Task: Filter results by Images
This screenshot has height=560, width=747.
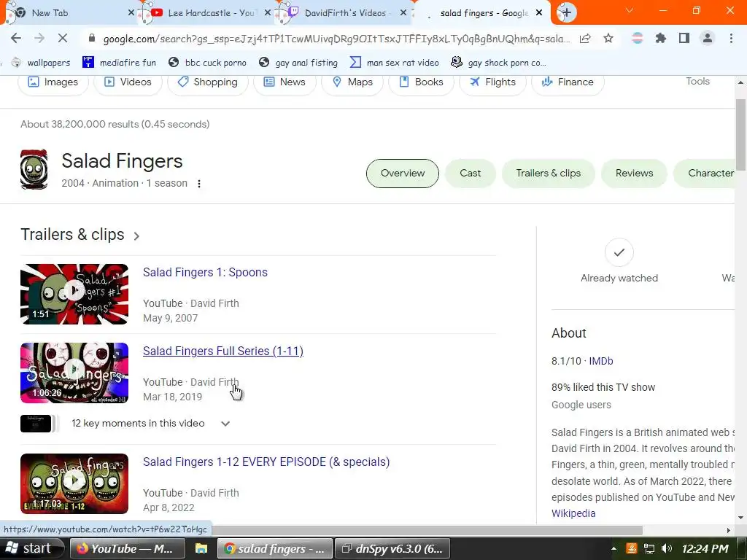Action: pyautogui.click(x=53, y=82)
